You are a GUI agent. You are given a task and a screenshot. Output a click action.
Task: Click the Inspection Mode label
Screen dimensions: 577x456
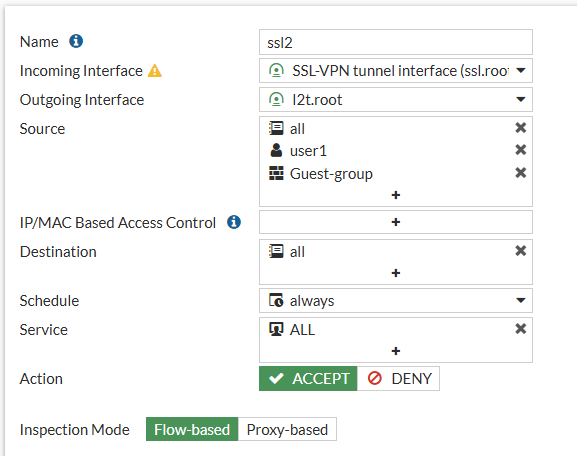coord(75,430)
